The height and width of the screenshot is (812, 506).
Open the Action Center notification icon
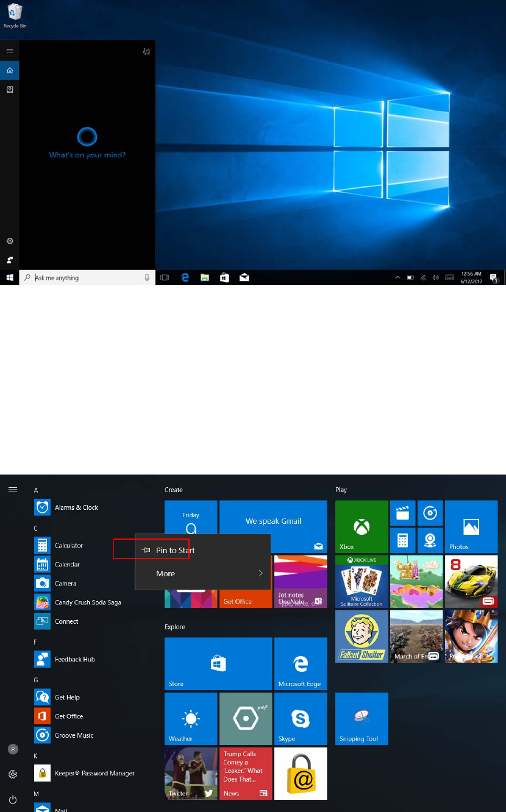click(495, 278)
